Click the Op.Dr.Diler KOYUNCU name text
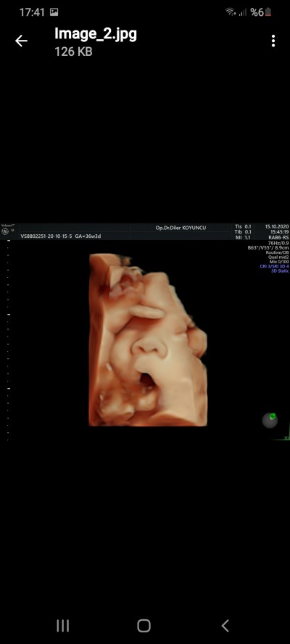The image size is (290, 644). point(181,228)
